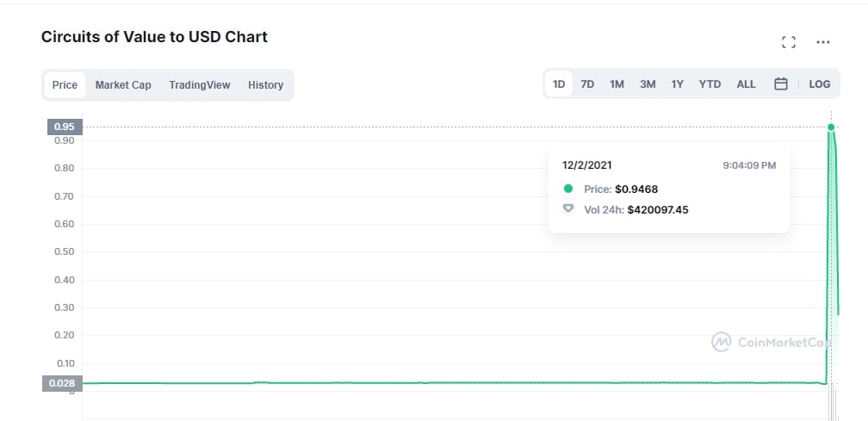
Task: Switch to the 1M time range
Action: pos(617,84)
